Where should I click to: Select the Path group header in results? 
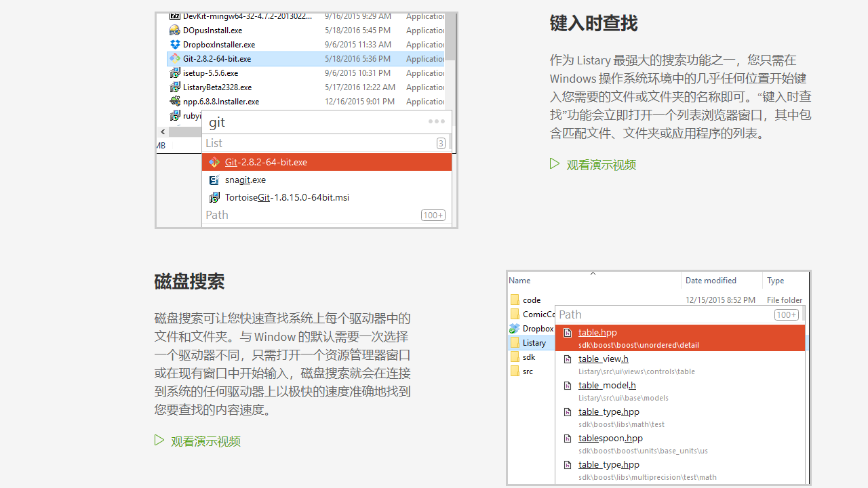(217, 215)
